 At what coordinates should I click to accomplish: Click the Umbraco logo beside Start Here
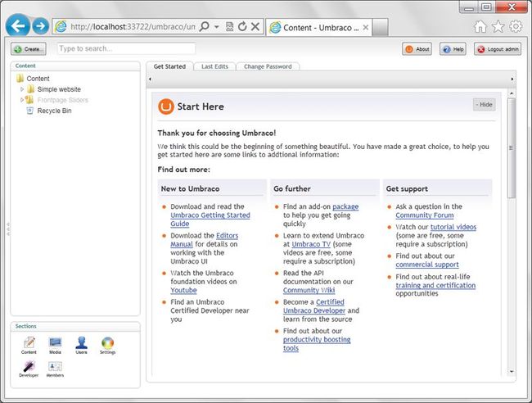(166, 106)
